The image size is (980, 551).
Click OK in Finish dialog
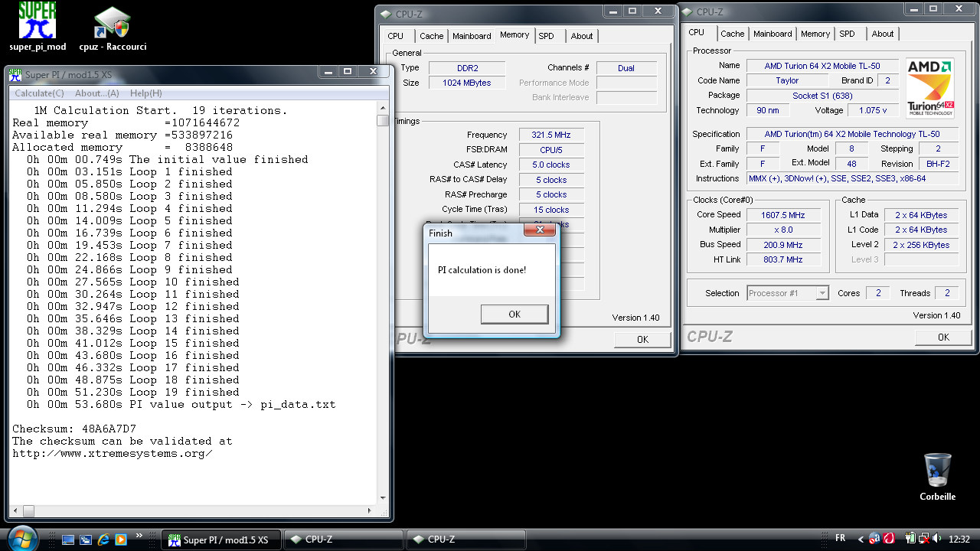coord(514,314)
